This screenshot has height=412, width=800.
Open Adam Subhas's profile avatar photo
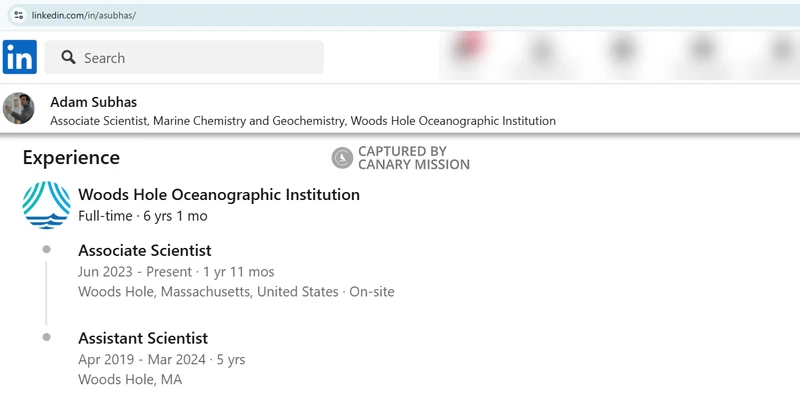(18, 108)
